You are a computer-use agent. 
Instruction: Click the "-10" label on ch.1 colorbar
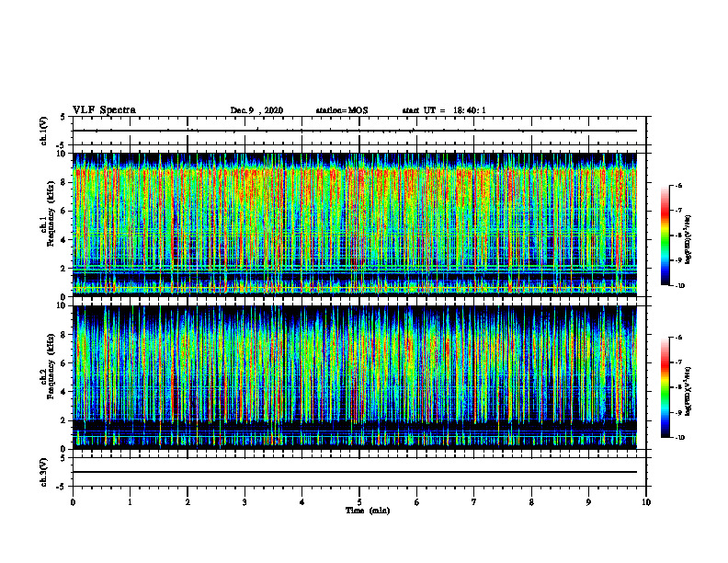679,285
